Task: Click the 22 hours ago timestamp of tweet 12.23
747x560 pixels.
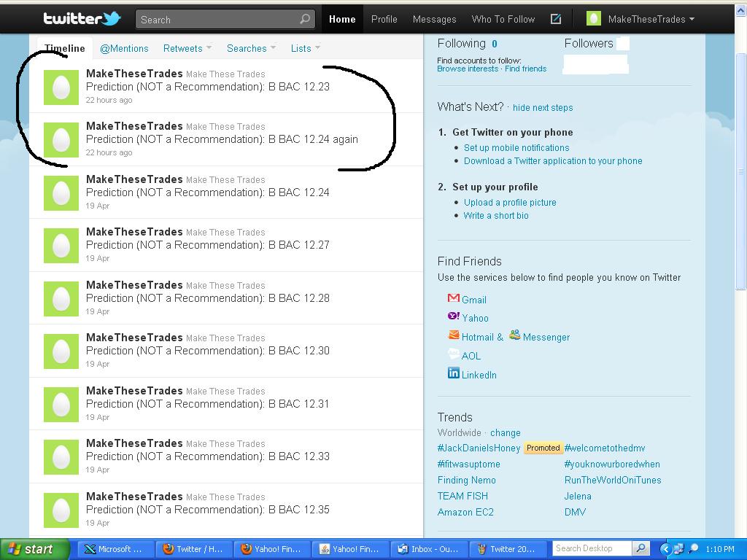Action: [109, 100]
